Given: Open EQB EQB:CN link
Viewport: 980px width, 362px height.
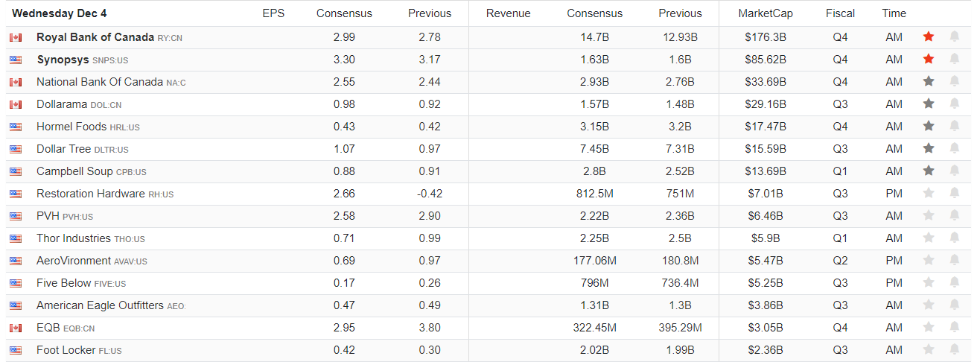Looking at the screenshot, I should pyautogui.click(x=66, y=328).
